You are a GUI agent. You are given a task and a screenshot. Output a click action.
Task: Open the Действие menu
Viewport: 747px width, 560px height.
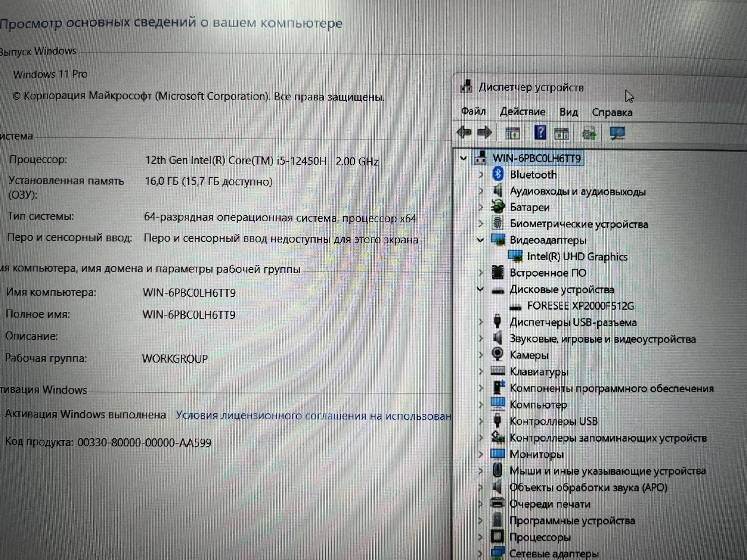[x=522, y=112]
